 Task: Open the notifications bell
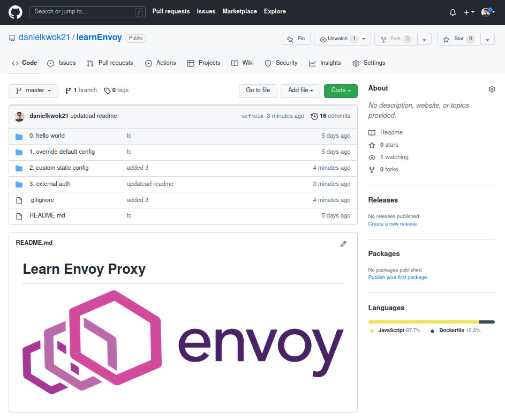point(453,12)
